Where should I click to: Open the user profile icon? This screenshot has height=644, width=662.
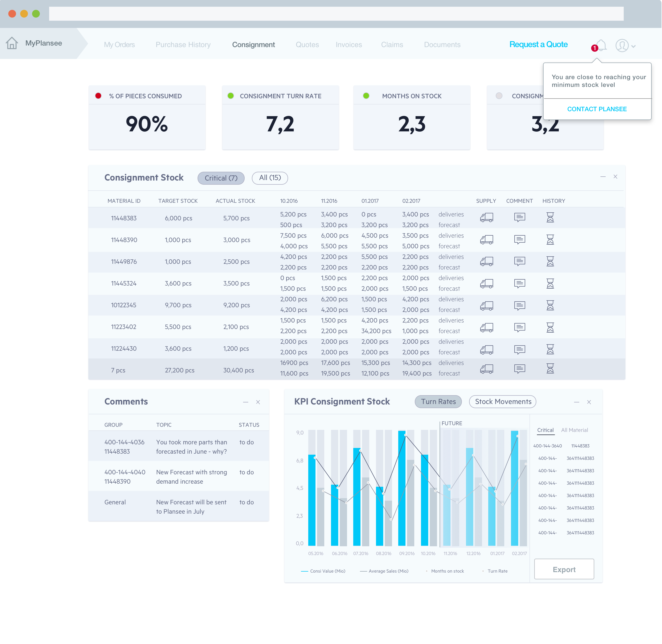coord(622,45)
